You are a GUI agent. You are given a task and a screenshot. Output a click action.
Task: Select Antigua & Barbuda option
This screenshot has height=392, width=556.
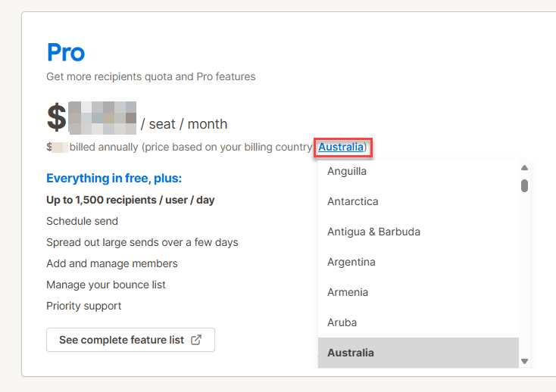(x=373, y=232)
